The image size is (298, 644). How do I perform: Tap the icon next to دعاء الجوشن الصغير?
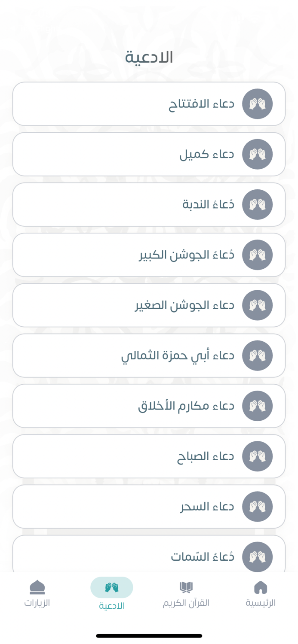click(258, 305)
